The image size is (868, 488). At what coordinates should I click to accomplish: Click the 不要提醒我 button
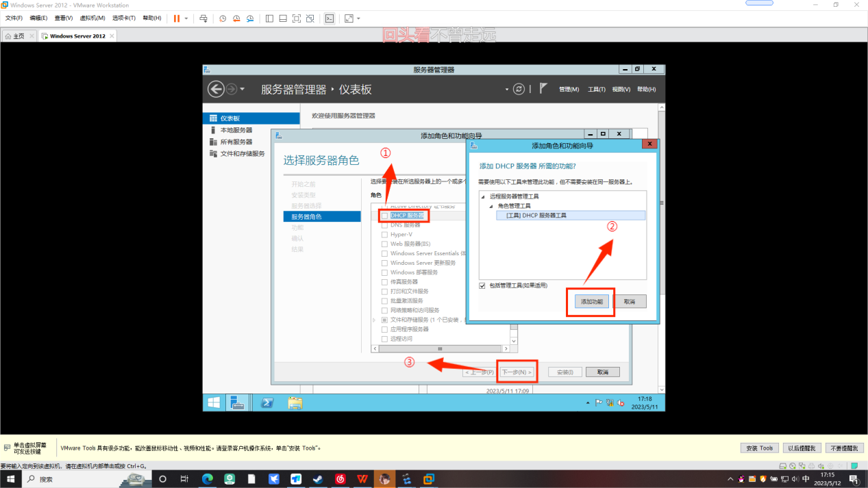pyautogui.click(x=844, y=448)
